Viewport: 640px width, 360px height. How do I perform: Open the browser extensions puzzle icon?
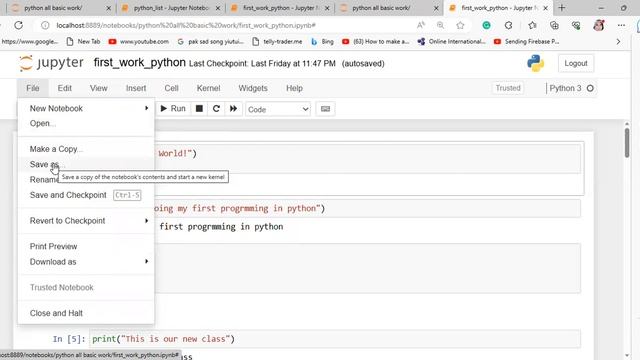click(x=509, y=25)
